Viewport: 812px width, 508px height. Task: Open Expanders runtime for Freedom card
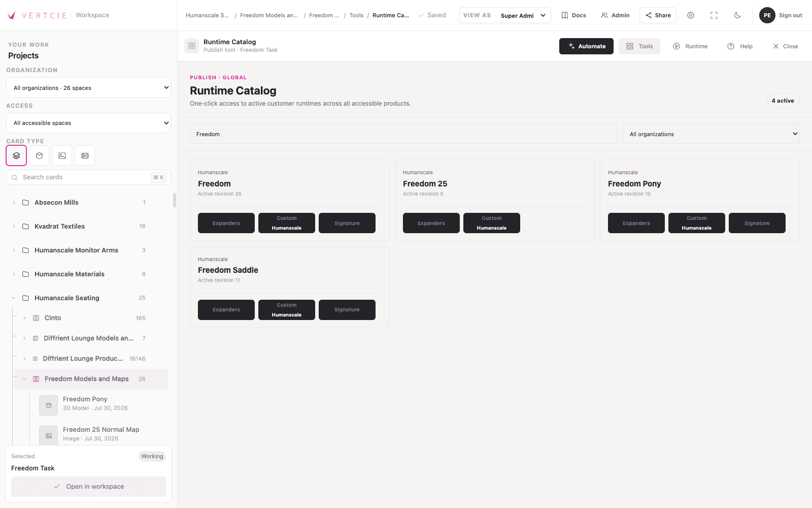tap(226, 223)
